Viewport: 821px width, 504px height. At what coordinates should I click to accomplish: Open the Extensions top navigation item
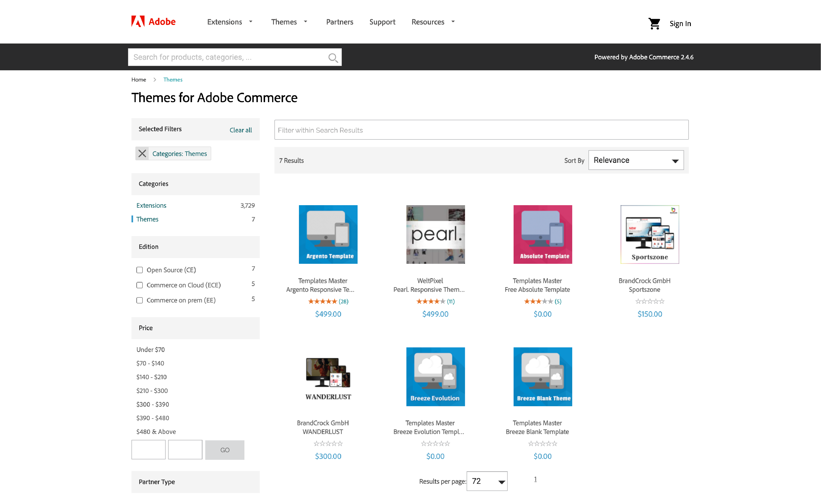pos(224,22)
